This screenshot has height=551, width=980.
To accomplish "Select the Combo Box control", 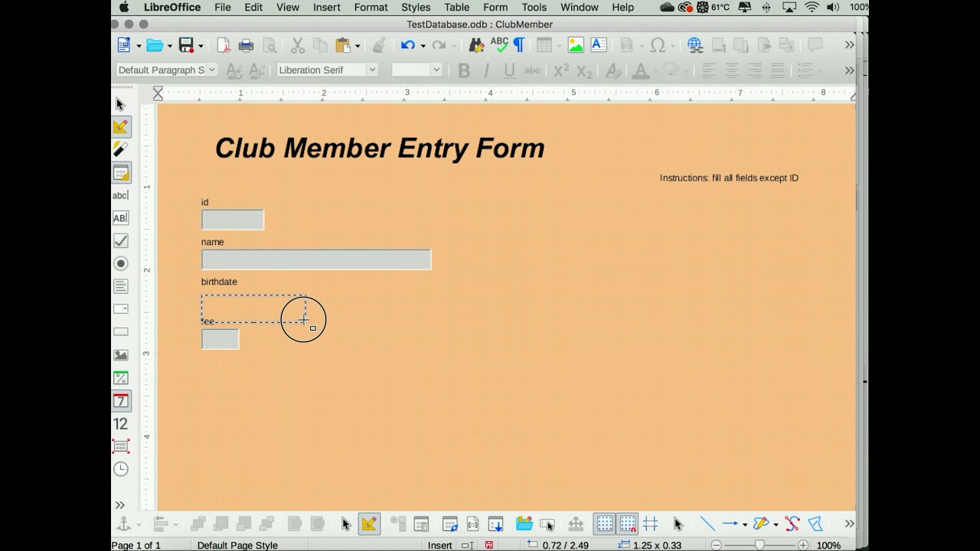I will tap(121, 309).
